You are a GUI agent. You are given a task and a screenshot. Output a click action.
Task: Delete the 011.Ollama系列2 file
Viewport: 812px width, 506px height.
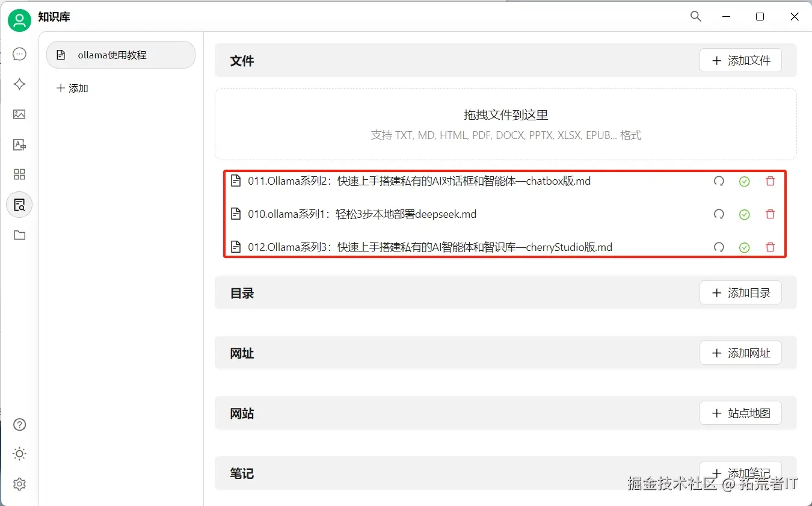770,181
